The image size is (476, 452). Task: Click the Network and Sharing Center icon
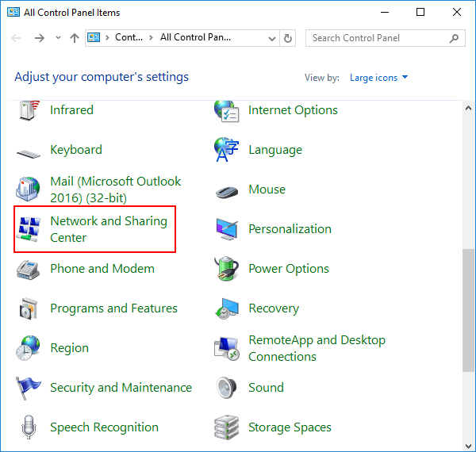pyautogui.click(x=29, y=229)
